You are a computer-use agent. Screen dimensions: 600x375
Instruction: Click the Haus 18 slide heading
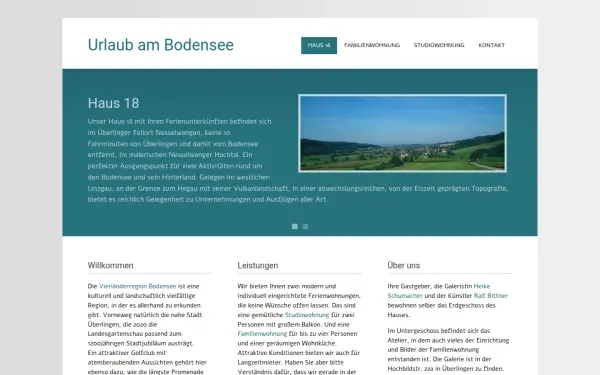coord(113,103)
